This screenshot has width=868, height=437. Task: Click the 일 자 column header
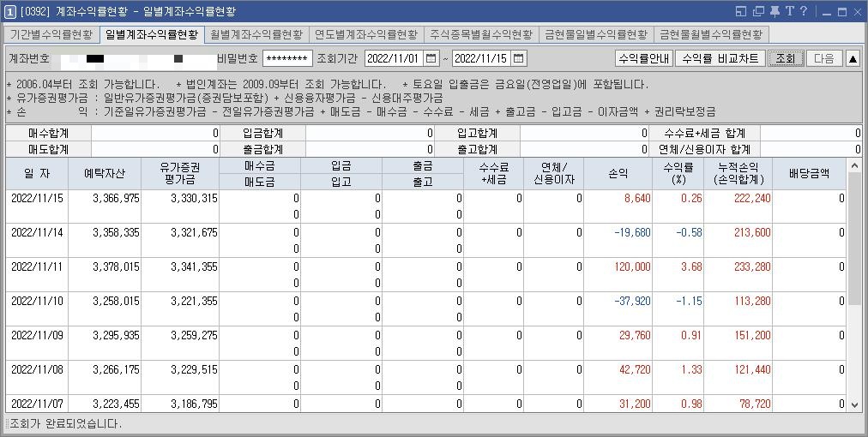pos(37,173)
